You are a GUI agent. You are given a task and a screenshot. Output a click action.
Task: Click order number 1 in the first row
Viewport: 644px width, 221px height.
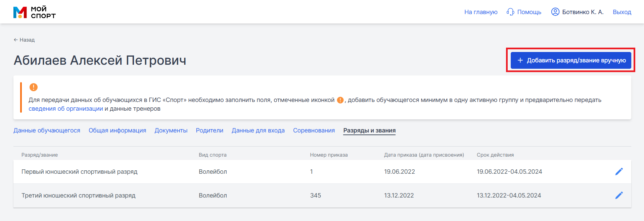coord(311,172)
